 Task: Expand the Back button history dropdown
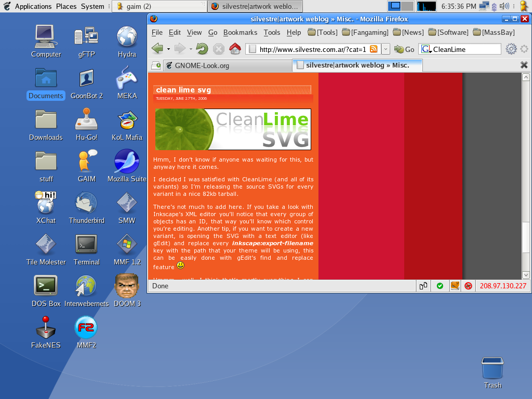click(168, 49)
